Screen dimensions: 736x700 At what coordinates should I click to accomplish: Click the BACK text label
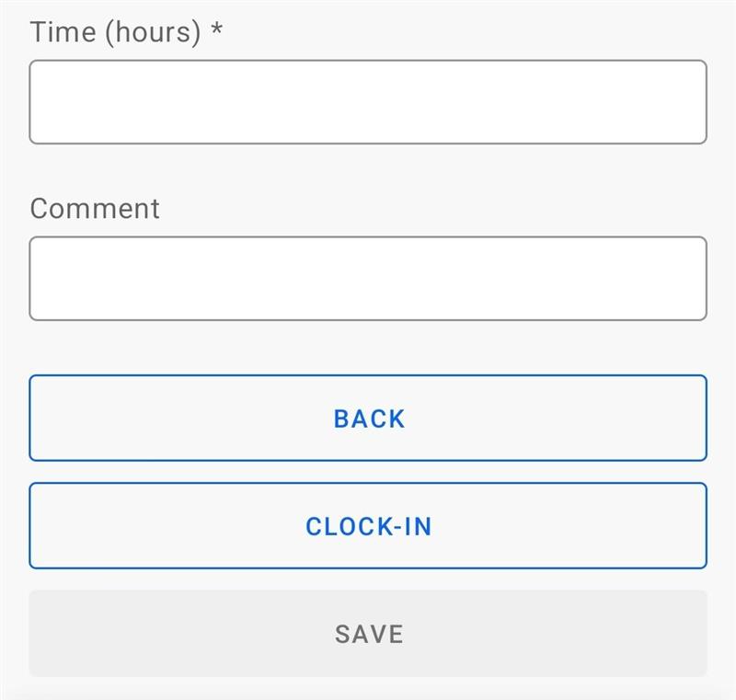coord(369,419)
